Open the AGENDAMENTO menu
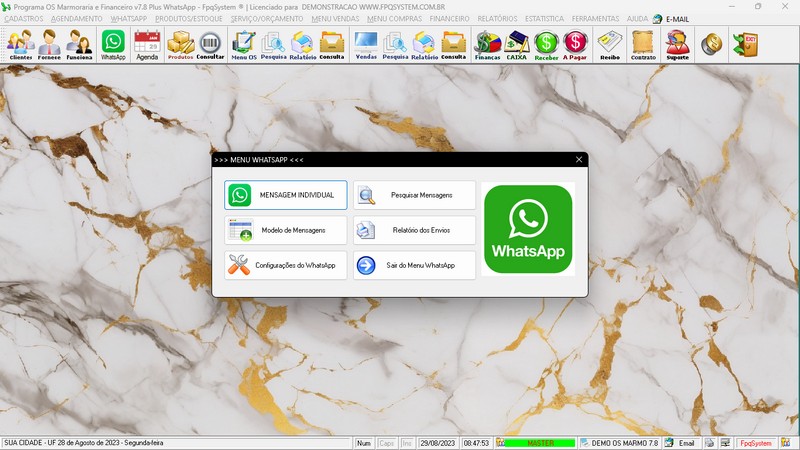800x450 pixels. [x=77, y=18]
